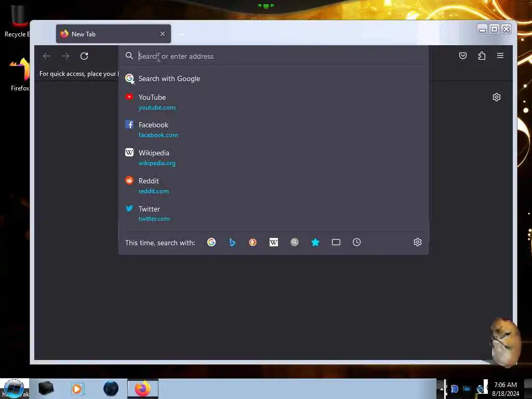Search open tabs using the tab icon
This screenshot has width=532, height=399.
[336, 242]
